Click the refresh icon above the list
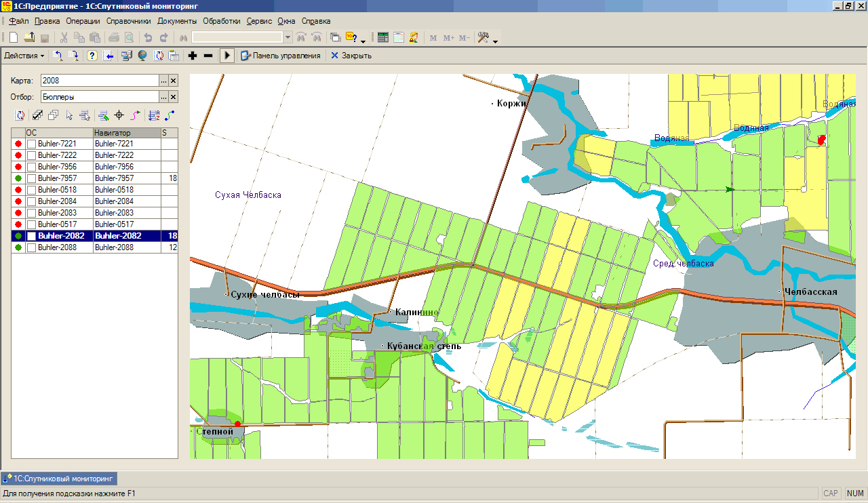The width and height of the screenshot is (868, 503). (x=20, y=115)
